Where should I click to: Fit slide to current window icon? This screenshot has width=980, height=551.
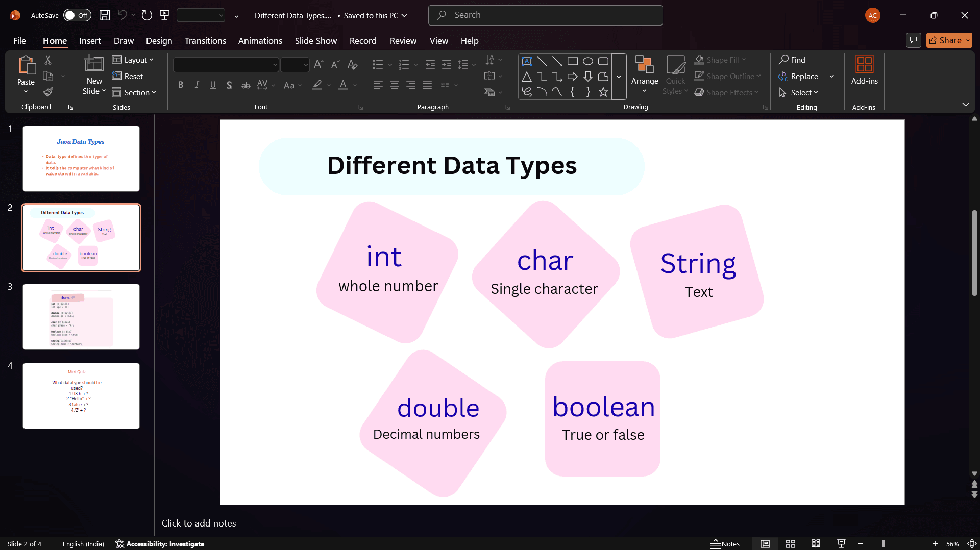tap(972, 544)
